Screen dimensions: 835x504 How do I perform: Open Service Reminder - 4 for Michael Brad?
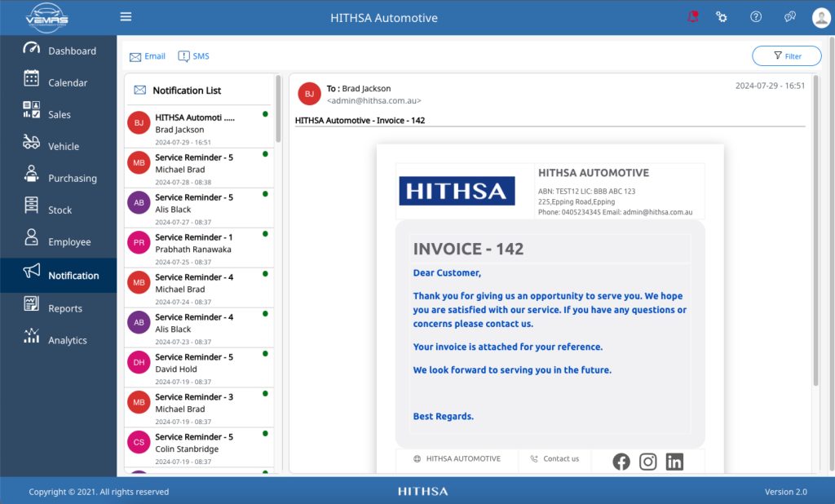point(199,288)
